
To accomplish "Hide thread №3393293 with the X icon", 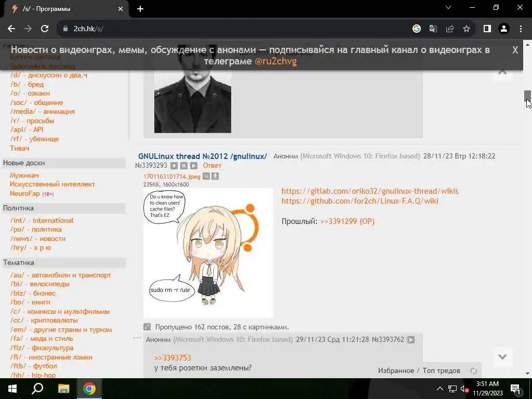I will [x=184, y=166].
